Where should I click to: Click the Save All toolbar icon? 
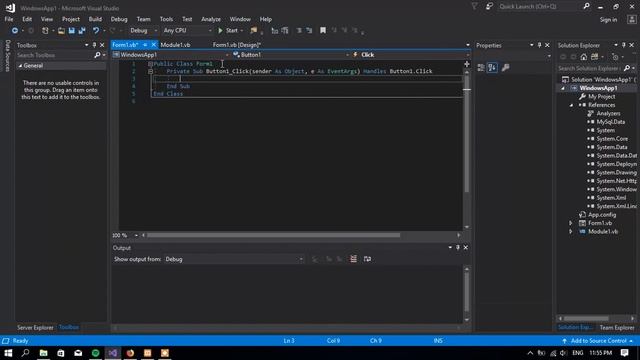tap(82, 31)
